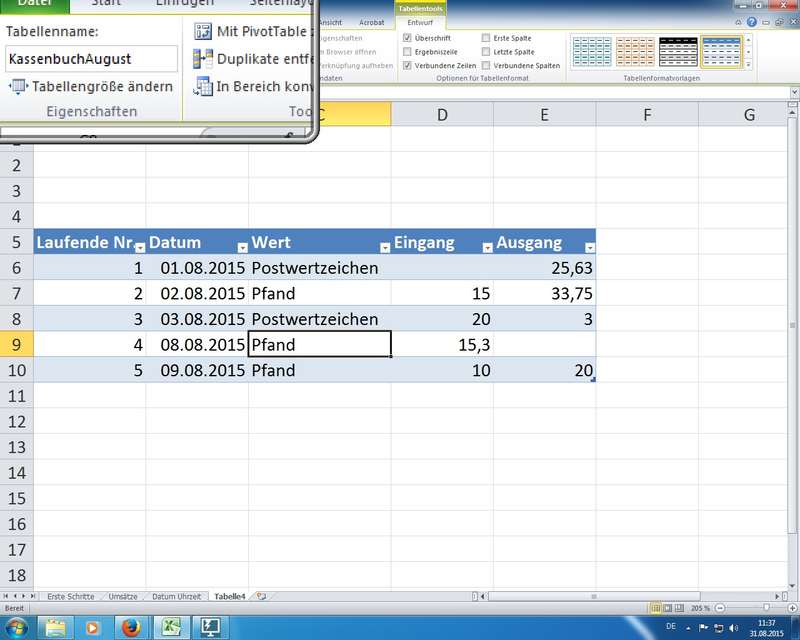This screenshot has width=800, height=640.
Task: Open the Entwurf ribbon tab
Action: click(420, 22)
